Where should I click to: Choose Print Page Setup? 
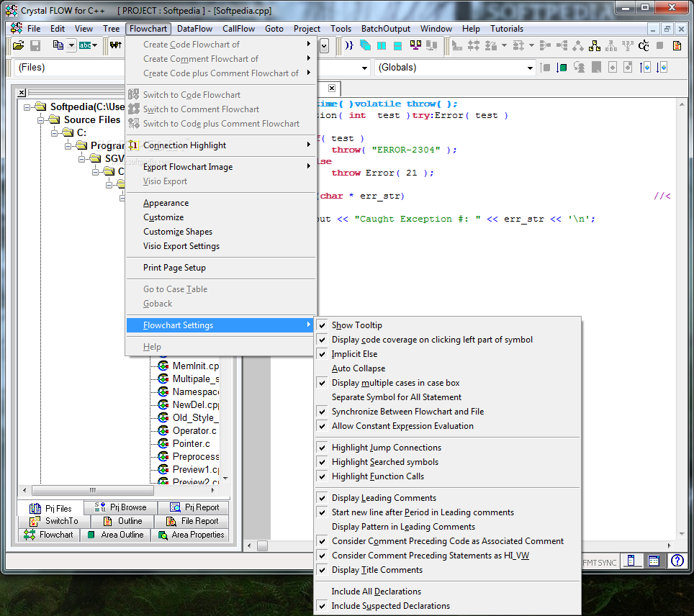tap(174, 267)
